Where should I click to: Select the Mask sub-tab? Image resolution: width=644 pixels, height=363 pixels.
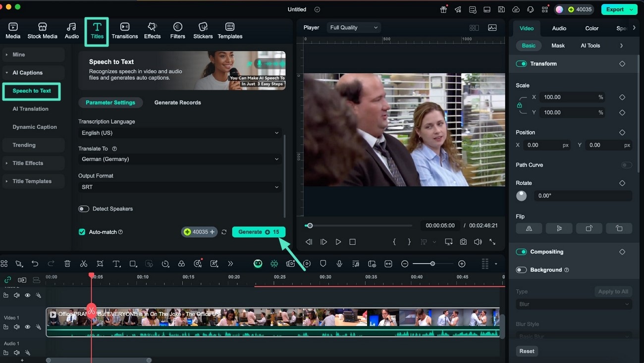(x=558, y=46)
